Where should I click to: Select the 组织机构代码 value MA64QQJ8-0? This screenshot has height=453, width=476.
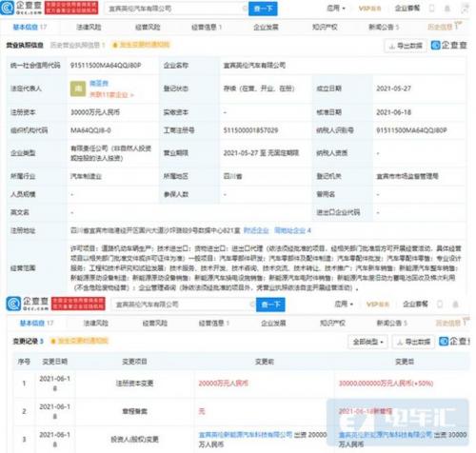click(x=90, y=130)
